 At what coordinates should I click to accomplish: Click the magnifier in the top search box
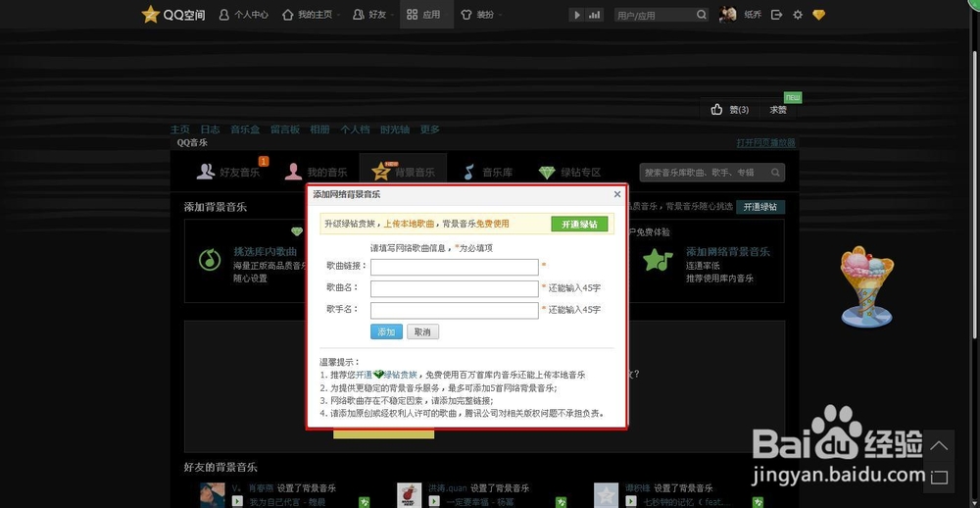click(702, 15)
